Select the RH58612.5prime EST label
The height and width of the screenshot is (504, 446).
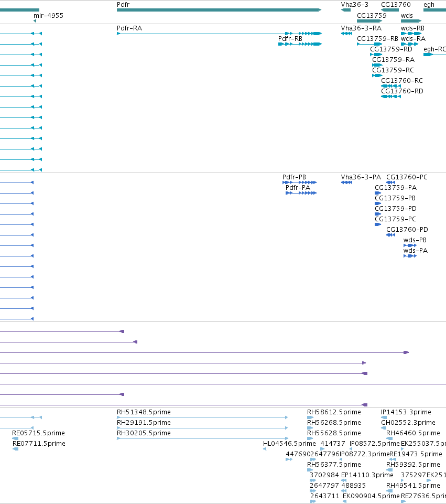click(x=334, y=412)
